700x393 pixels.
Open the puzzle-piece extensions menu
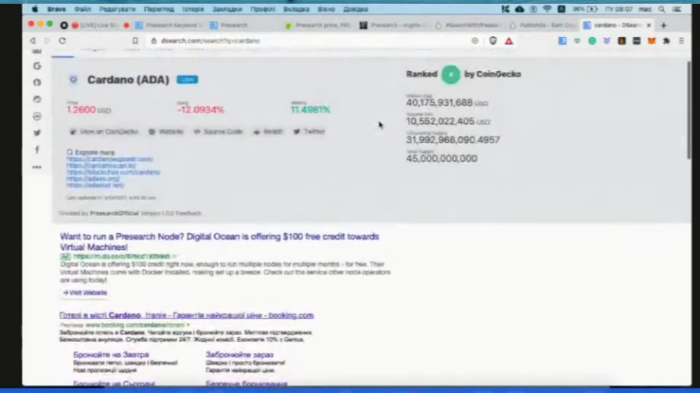pyautogui.click(x=667, y=41)
